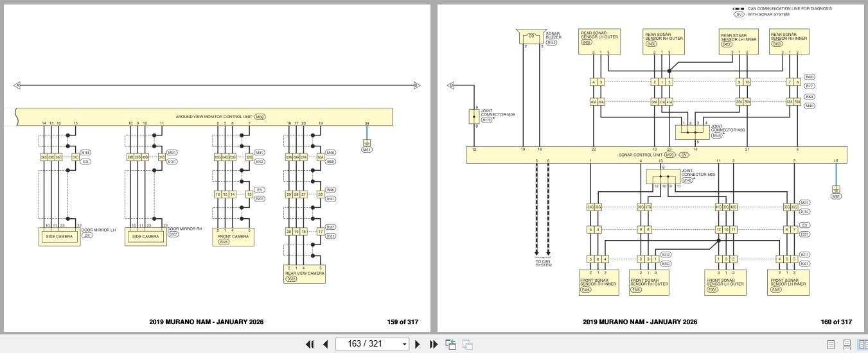Click the Sonar Control Unit label
Screen dimensions: 868x353
coord(641,155)
